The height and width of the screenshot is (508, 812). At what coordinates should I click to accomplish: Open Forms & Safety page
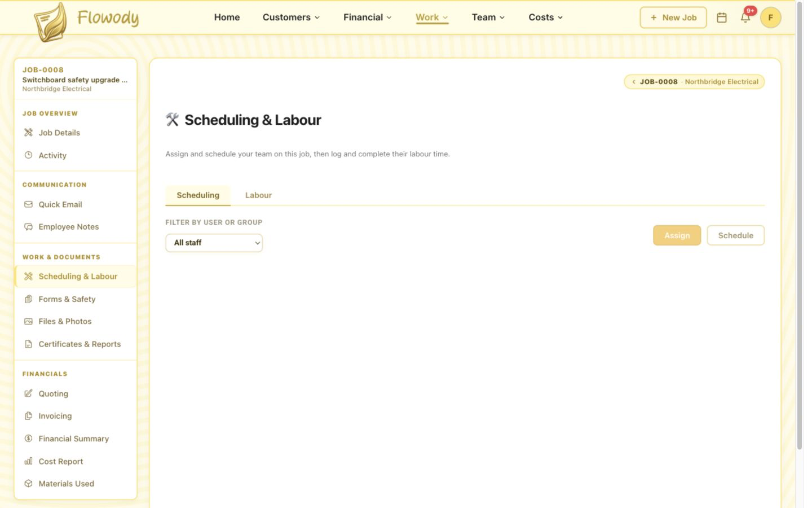[76, 299]
